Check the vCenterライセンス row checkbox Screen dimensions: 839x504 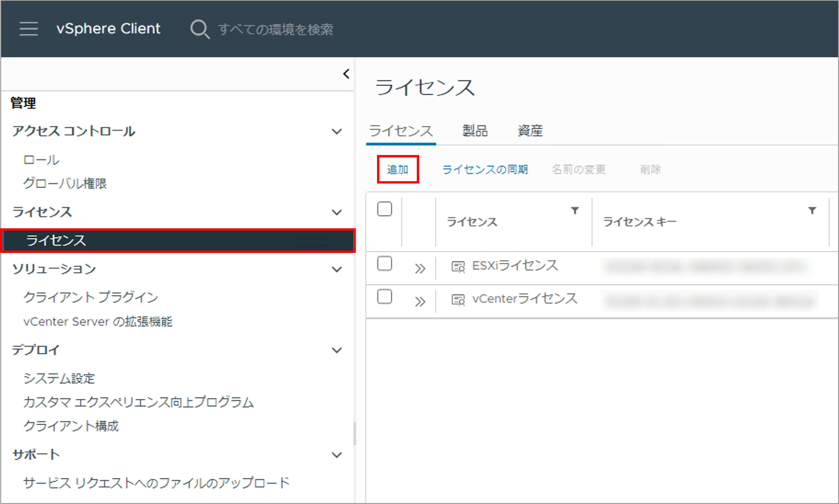(384, 296)
